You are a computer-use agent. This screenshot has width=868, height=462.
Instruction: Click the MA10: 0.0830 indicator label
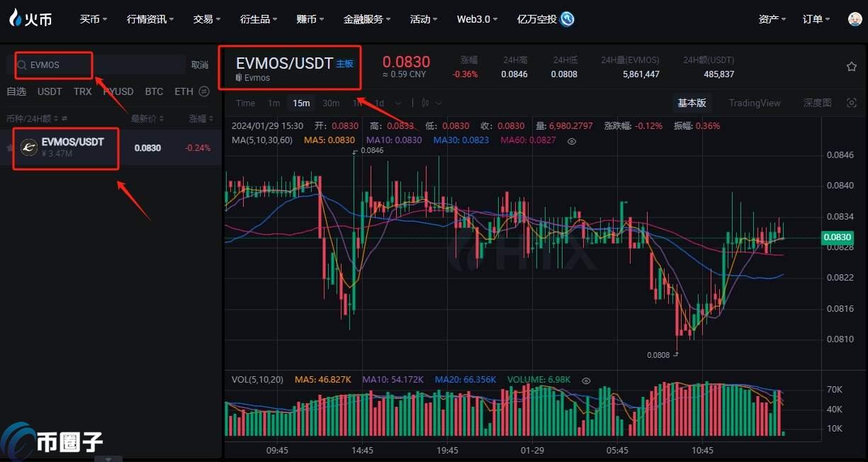(x=395, y=140)
